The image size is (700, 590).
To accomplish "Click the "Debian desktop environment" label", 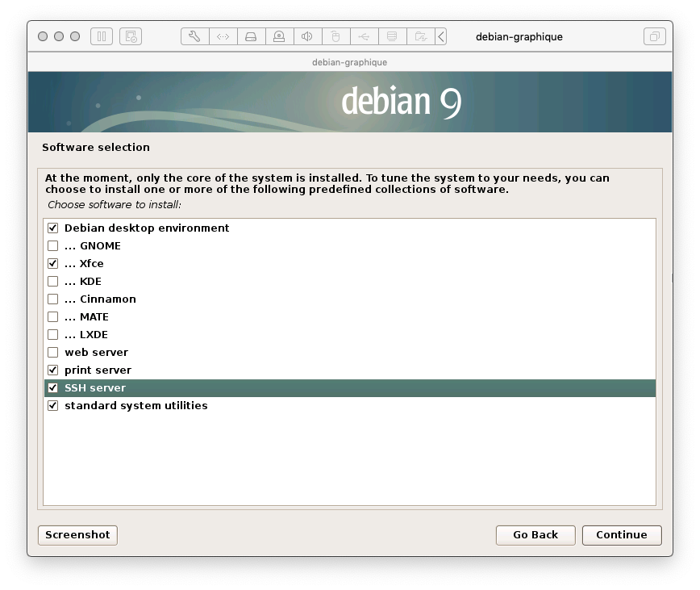I will 147,228.
